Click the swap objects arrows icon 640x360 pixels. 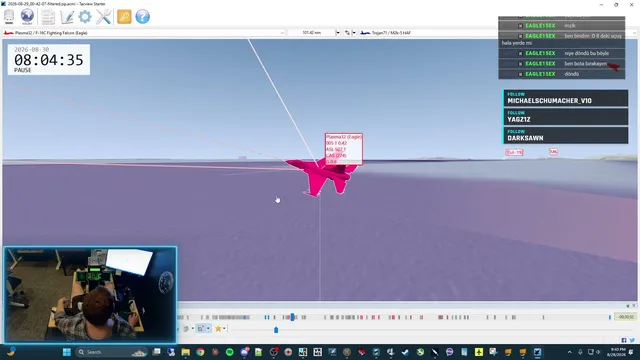[347, 33]
